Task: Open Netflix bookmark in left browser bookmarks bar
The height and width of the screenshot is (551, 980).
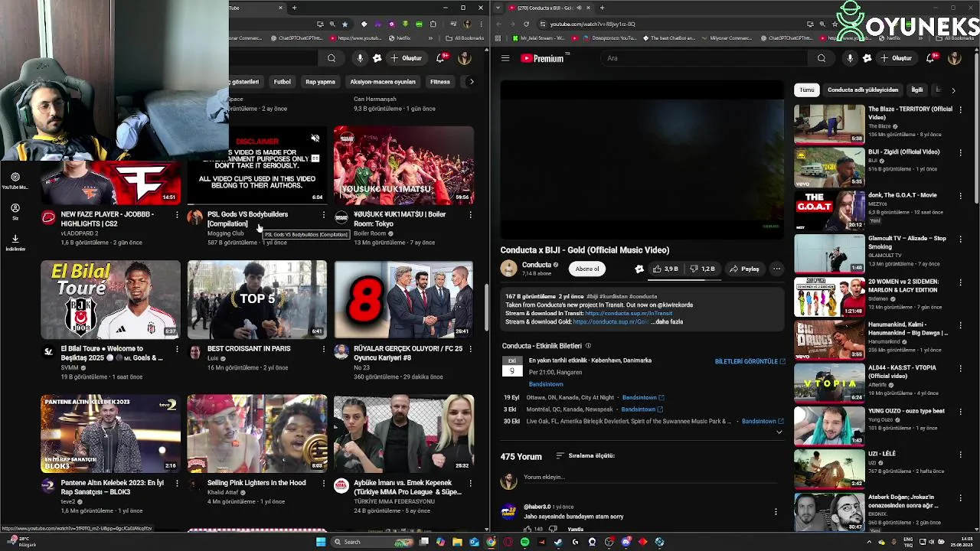Action: 400,38
